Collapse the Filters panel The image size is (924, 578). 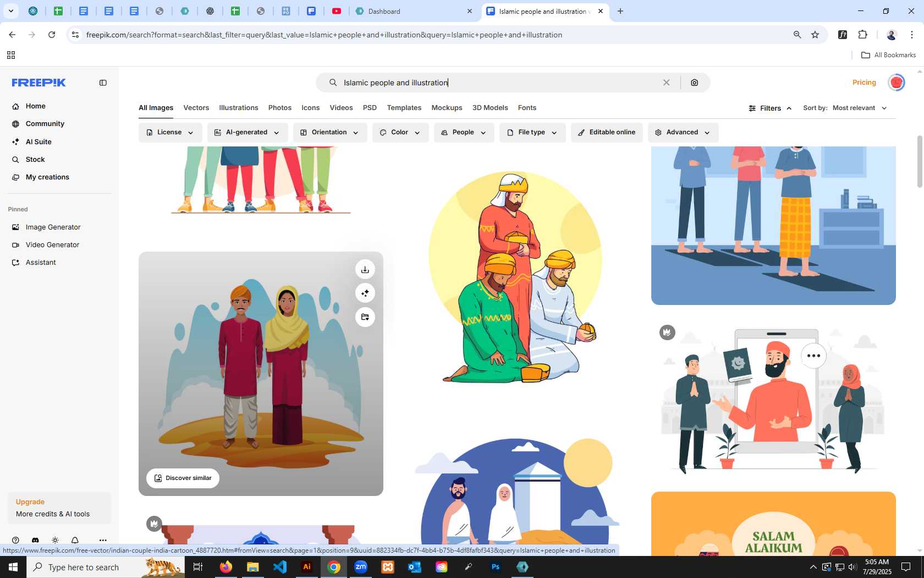point(770,108)
